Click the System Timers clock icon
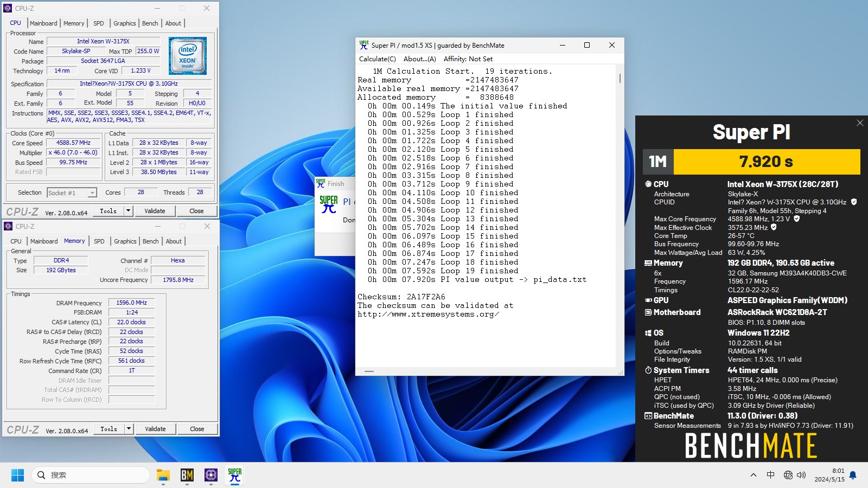The height and width of the screenshot is (488, 868). (648, 370)
